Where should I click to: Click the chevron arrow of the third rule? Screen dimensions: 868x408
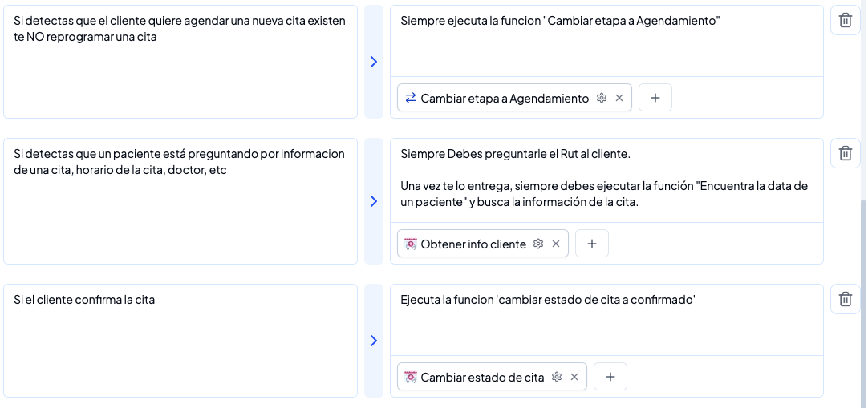tap(374, 341)
